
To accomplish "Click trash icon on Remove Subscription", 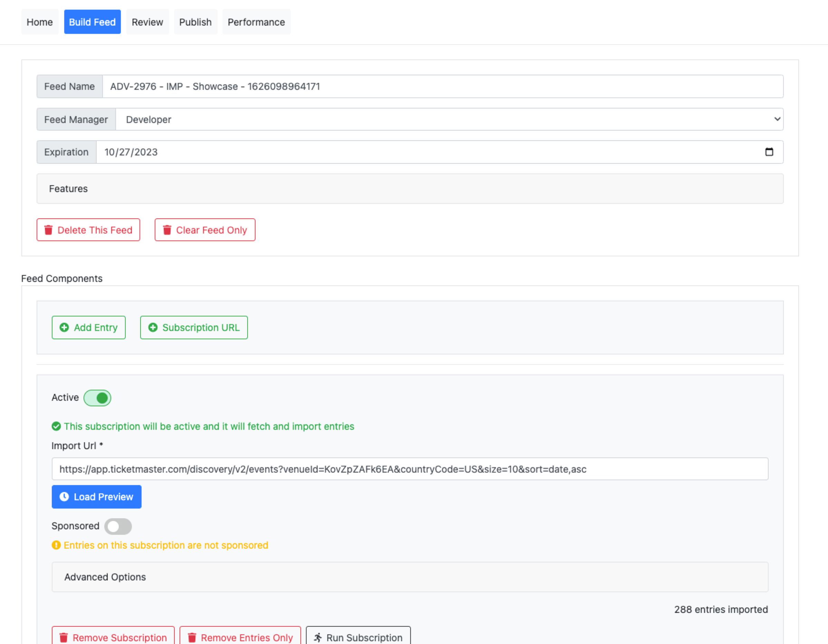I will click(64, 637).
